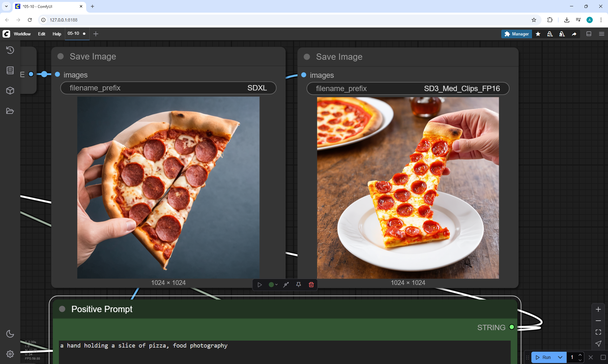Click the Run button

tap(543, 357)
